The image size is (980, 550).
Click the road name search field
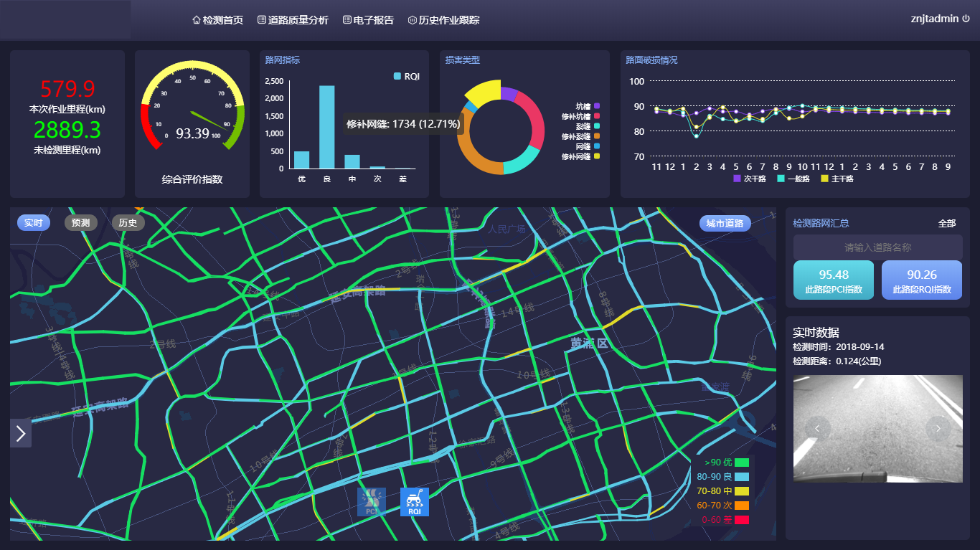(877, 247)
